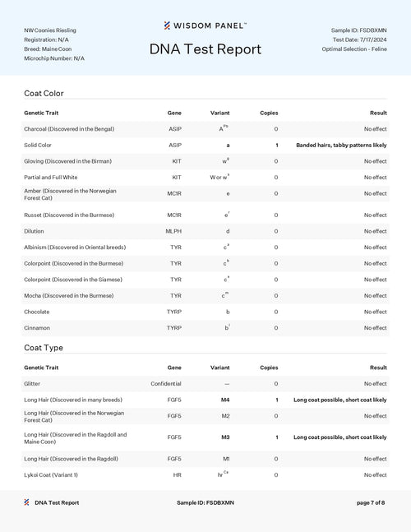
Task: Click the DNA helix icon in footer
Action: click(26, 502)
